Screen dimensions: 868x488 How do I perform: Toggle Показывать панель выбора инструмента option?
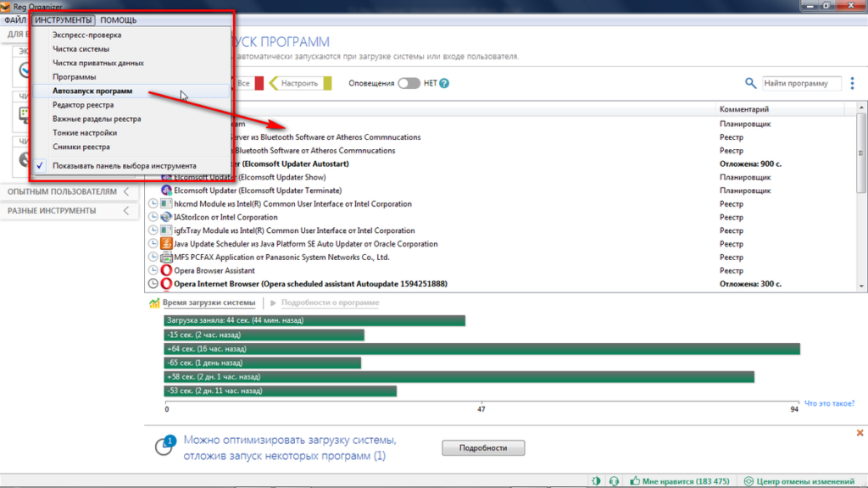pyautogui.click(x=124, y=165)
